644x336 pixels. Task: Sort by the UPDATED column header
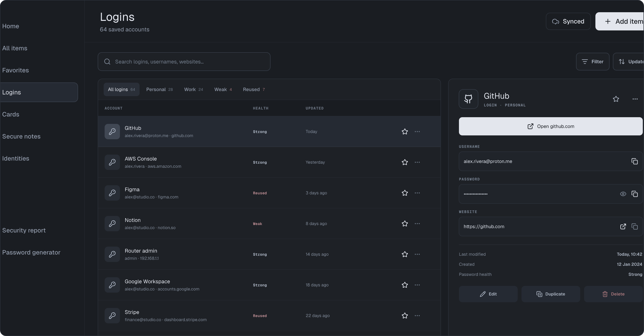(315, 108)
